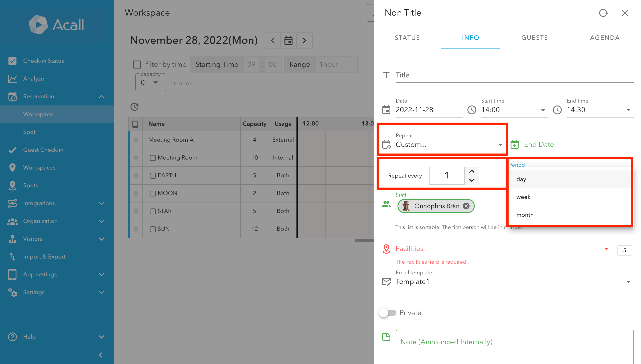
Task: Enable the filter by time checkbox
Action: (x=137, y=64)
